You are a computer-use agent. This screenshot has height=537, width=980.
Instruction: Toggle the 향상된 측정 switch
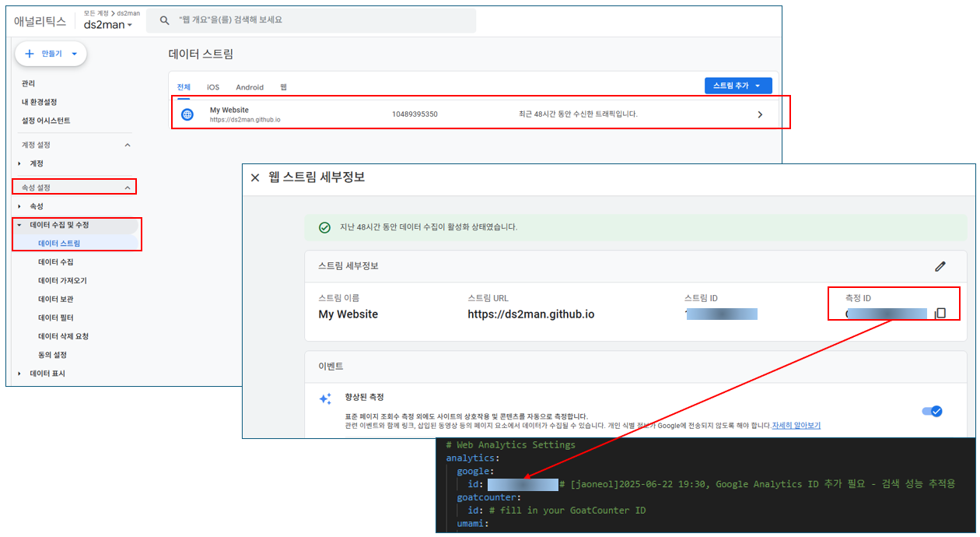tap(932, 411)
